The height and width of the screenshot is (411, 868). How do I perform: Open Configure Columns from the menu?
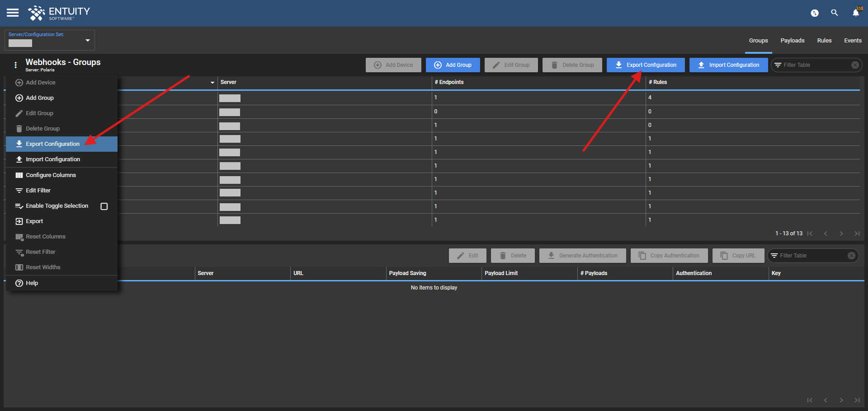61,175
